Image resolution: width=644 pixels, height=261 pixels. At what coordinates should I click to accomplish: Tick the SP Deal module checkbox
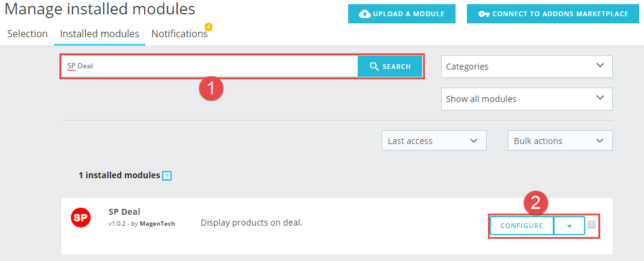(592, 224)
